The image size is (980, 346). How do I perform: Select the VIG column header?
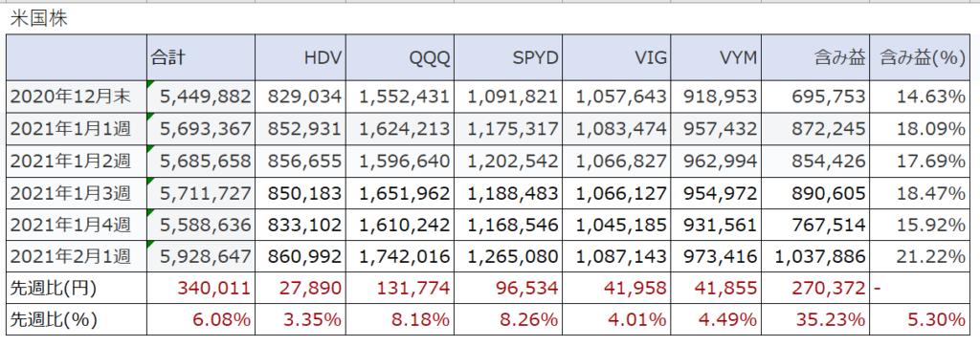616,58
